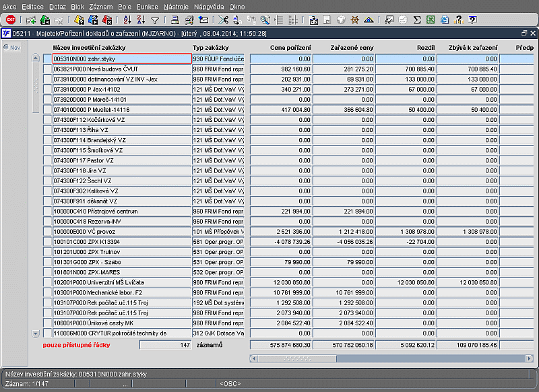Open the Funkce menu
Viewport: 539px width, 392px height.
click(147, 7)
